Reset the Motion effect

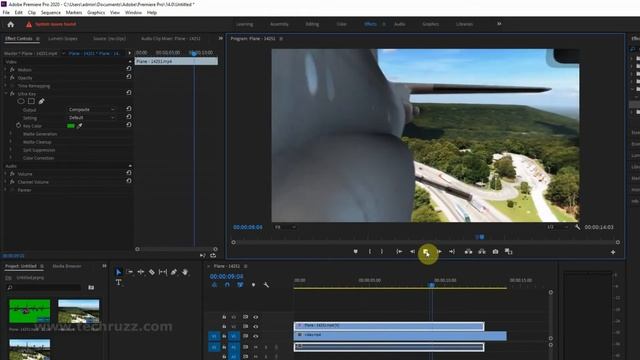(129, 69)
